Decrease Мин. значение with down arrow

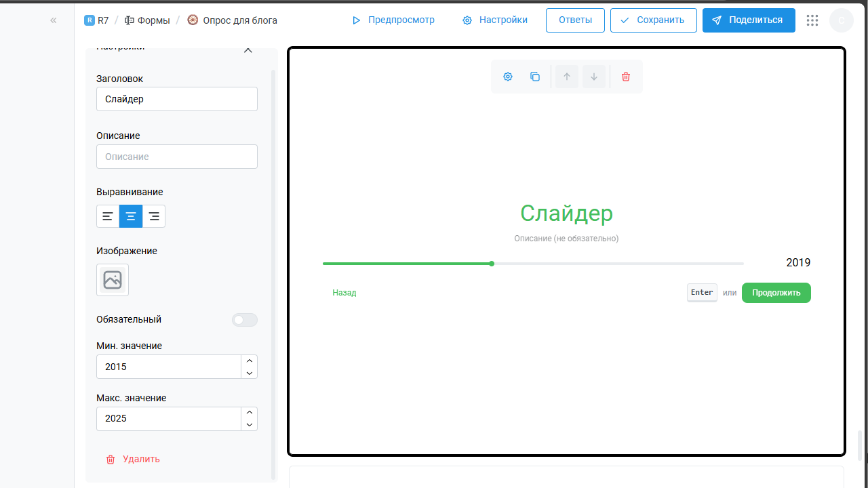[250, 373]
